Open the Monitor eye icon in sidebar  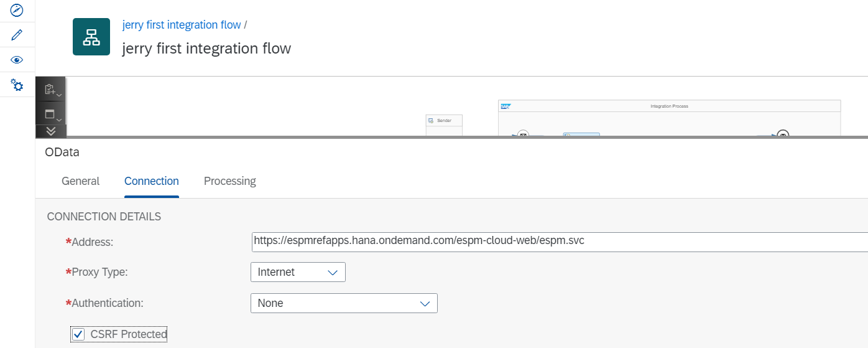point(17,60)
